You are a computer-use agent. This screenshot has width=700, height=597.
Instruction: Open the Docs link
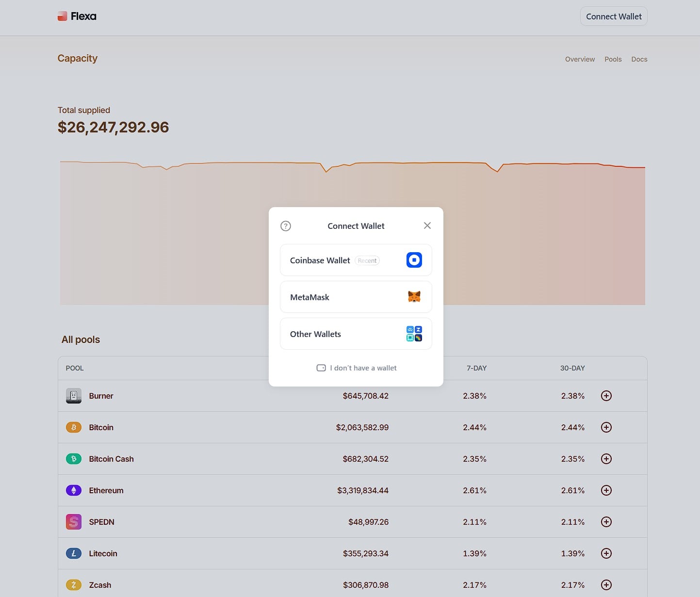[639, 59]
